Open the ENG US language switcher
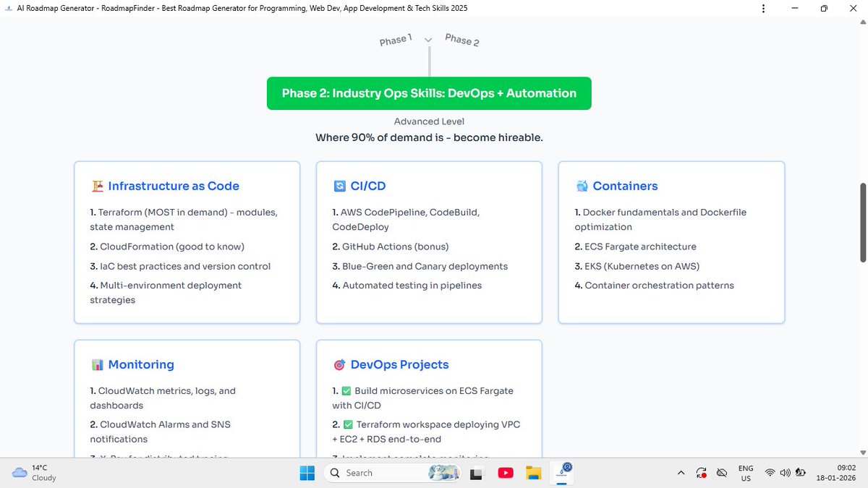 (746, 473)
